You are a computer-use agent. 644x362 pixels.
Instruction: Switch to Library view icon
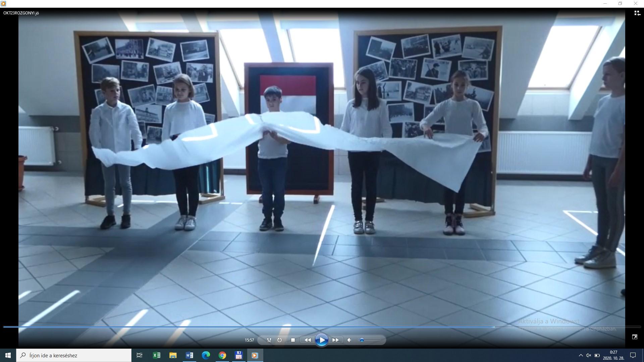click(x=637, y=13)
